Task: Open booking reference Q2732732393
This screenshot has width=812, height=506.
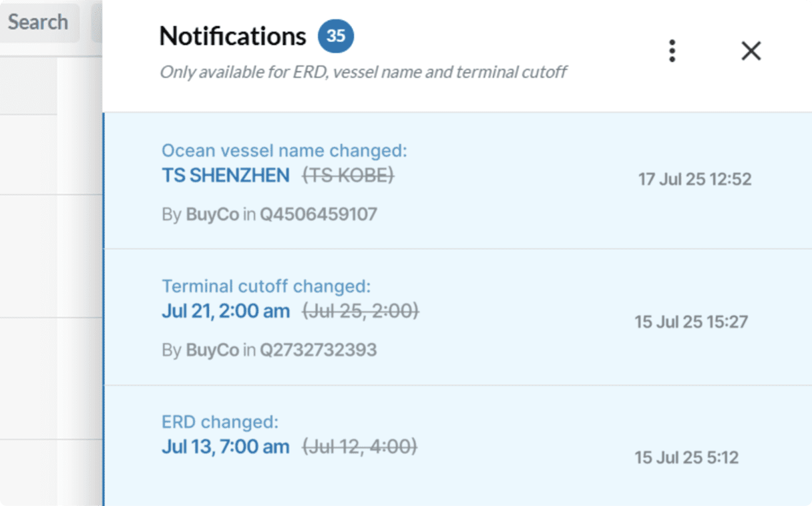Action: [x=319, y=350]
